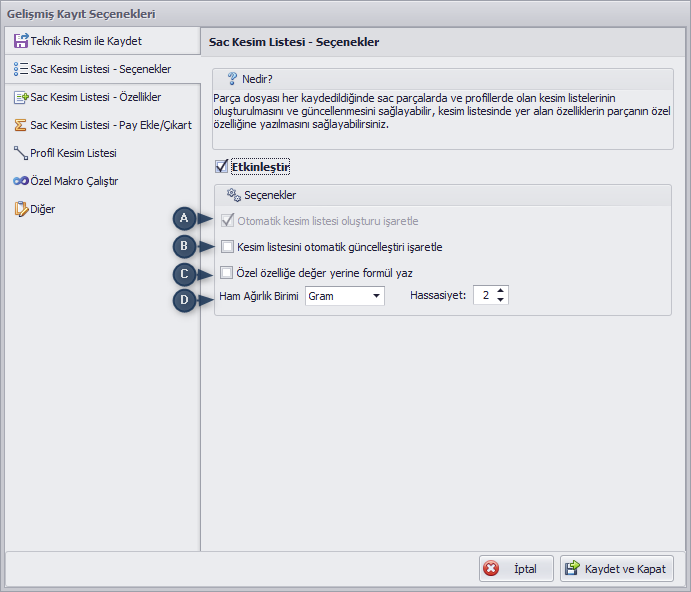Decrease Hassasiyet with the down arrow
The height and width of the screenshot is (592, 691).
500,300
